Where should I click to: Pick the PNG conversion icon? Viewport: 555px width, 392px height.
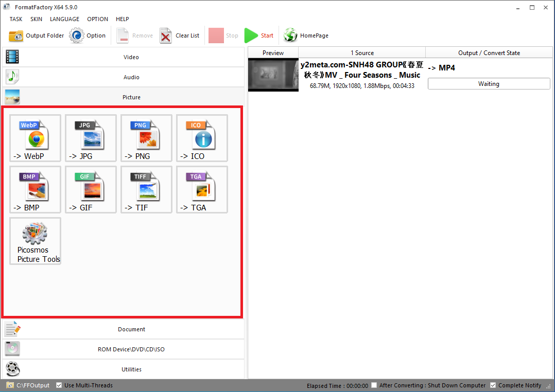click(x=146, y=138)
